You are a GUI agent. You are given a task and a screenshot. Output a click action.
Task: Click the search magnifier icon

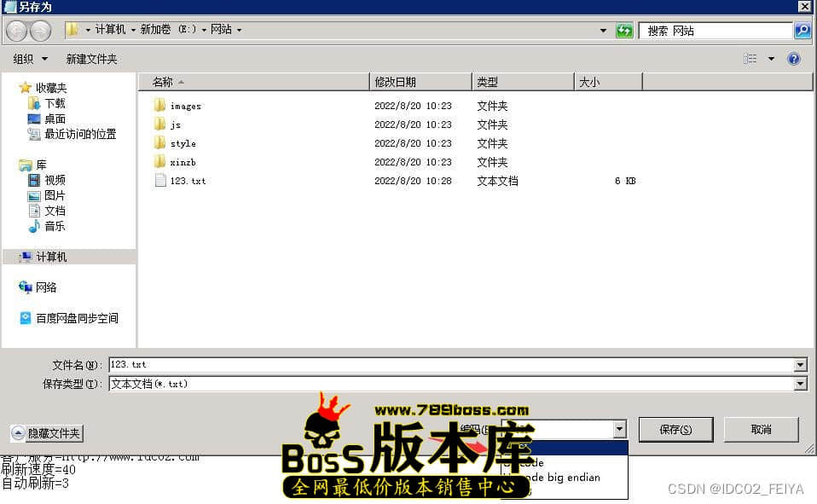click(x=803, y=31)
